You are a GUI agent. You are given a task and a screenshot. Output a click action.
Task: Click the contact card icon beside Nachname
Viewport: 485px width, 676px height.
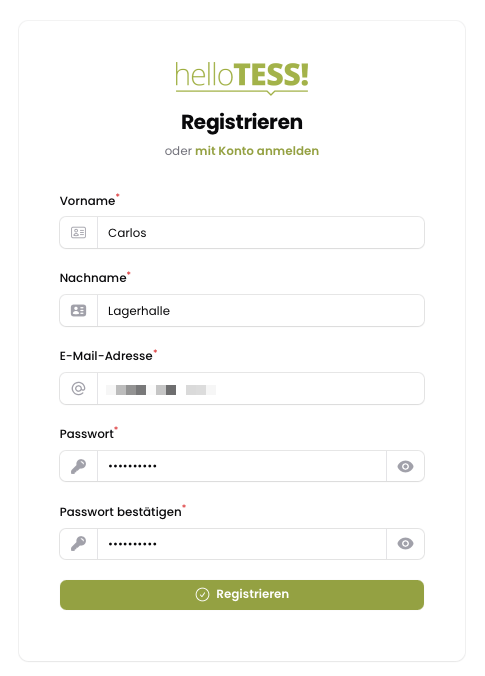click(x=78, y=310)
